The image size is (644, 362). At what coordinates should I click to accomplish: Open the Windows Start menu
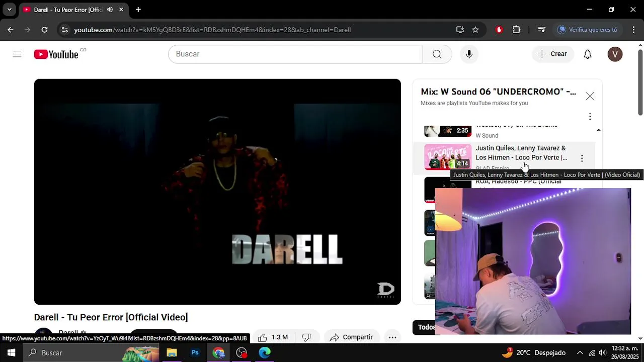pyautogui.click(x=11, y=353)
